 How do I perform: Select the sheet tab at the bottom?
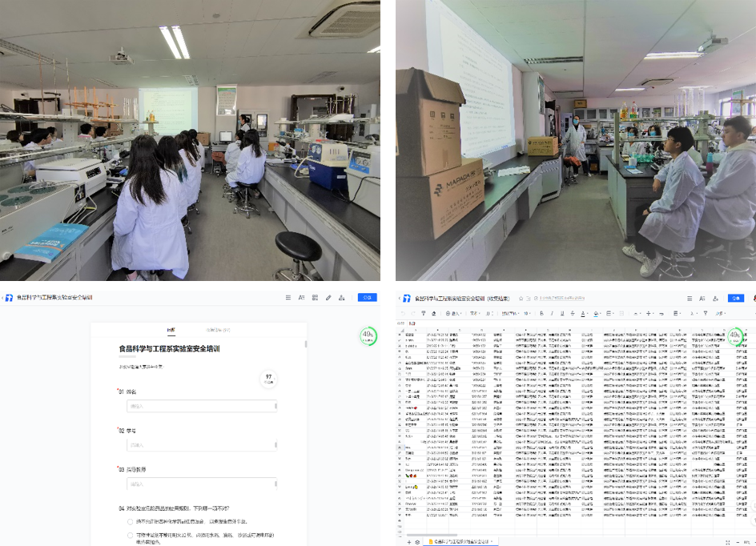coord(461,542)
